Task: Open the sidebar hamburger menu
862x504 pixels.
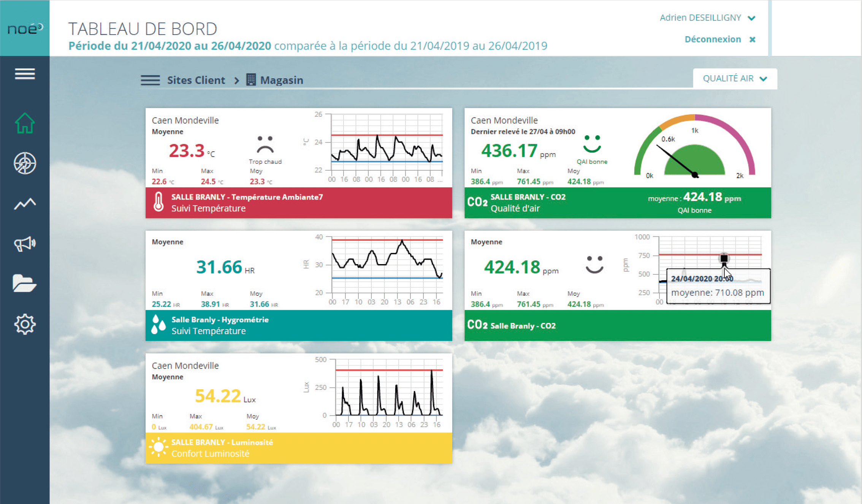Action: click(25, 74)
